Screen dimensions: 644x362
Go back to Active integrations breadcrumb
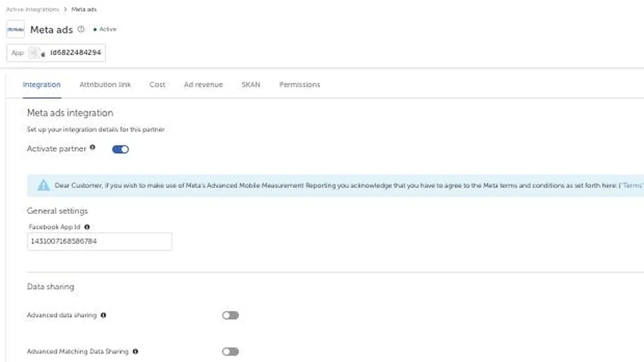click(32, 9)
